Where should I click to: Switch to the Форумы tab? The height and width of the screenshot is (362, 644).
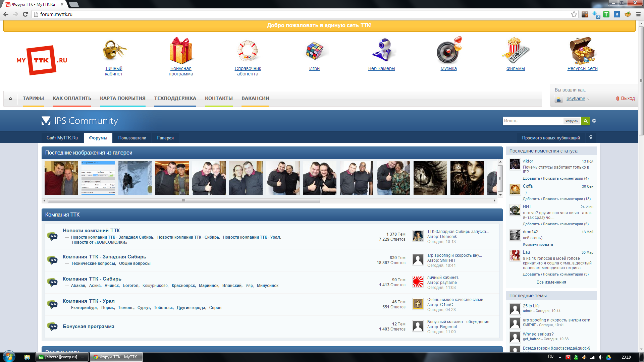(x=98, y=138)
